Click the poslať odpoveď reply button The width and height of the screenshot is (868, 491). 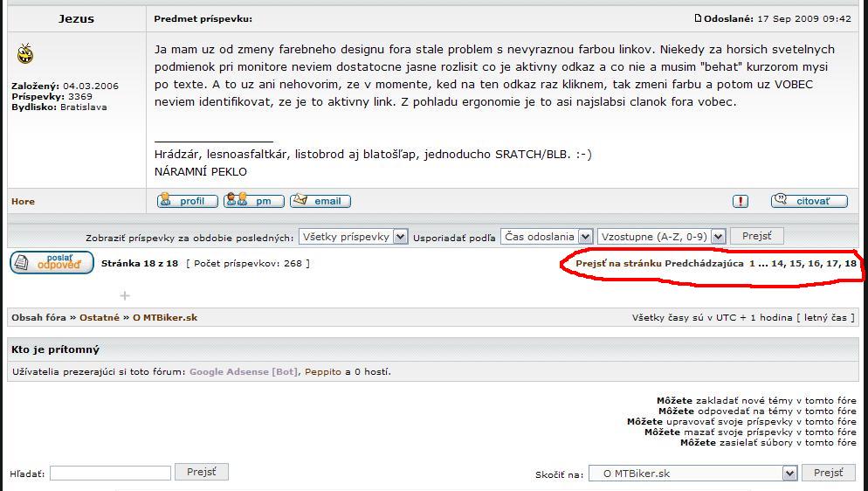click(x=52, y=263)
